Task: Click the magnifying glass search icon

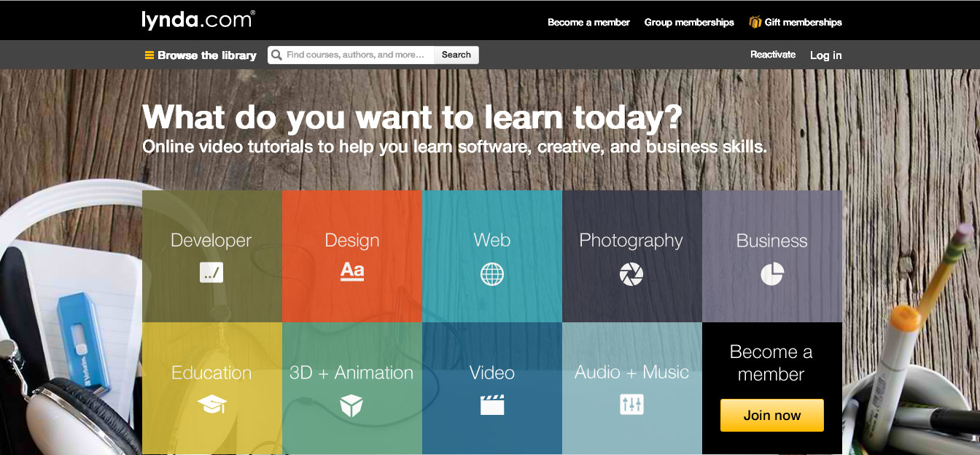Action: click(x=276, y=55)
